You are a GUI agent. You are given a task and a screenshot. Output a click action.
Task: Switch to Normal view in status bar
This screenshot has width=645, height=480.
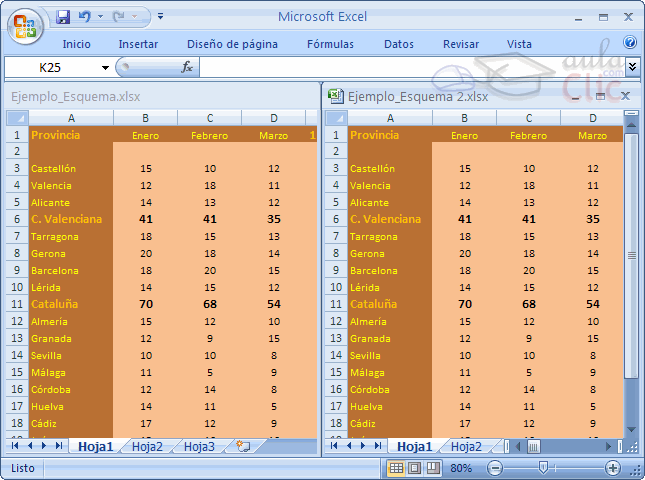point(397,468)
